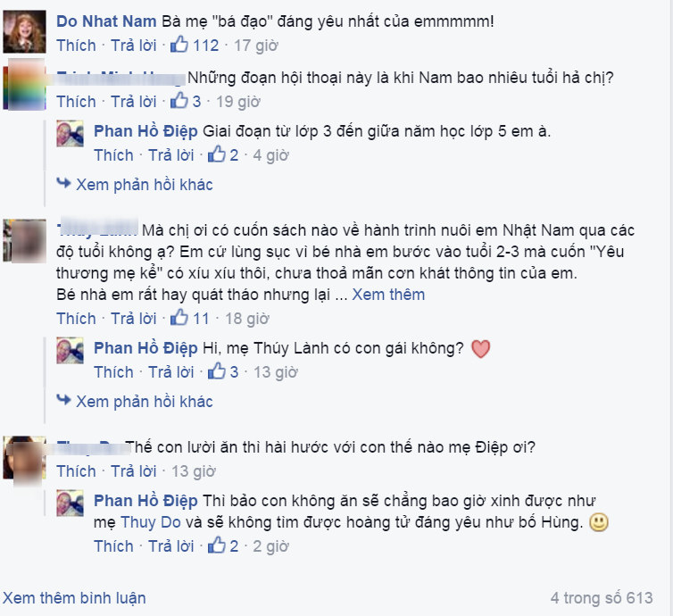Click Trả lời on the Những đoạn hội thoại comment
Screen dimensions: 673x616
(x=134, y=101)
